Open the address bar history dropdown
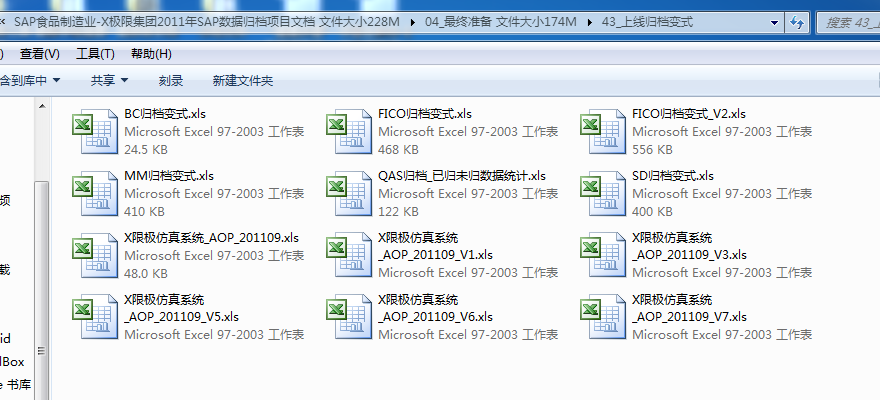 [x=774, y=22]
